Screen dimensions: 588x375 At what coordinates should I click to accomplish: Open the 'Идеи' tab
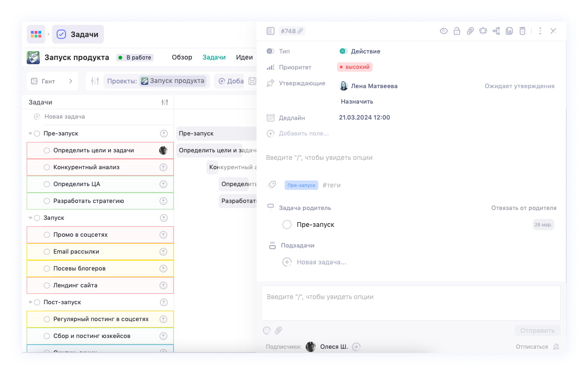(x=244, y=57)
